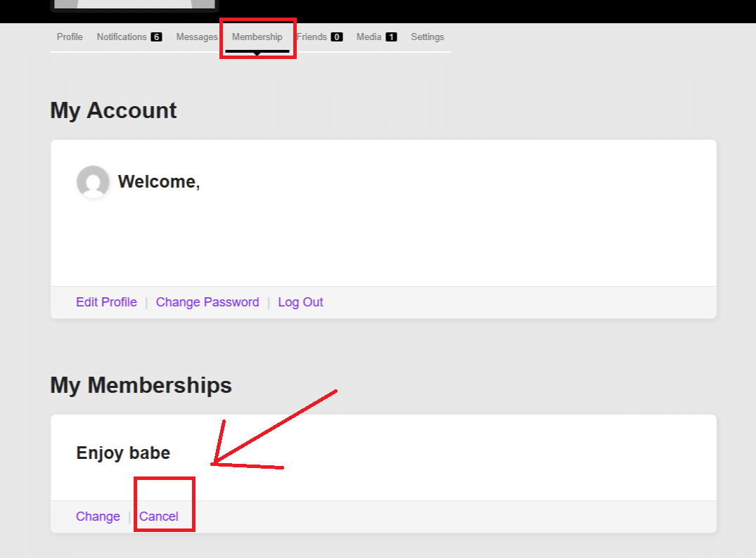Click the Media count badge 1
756x558 pixels.
pos(391,37)
